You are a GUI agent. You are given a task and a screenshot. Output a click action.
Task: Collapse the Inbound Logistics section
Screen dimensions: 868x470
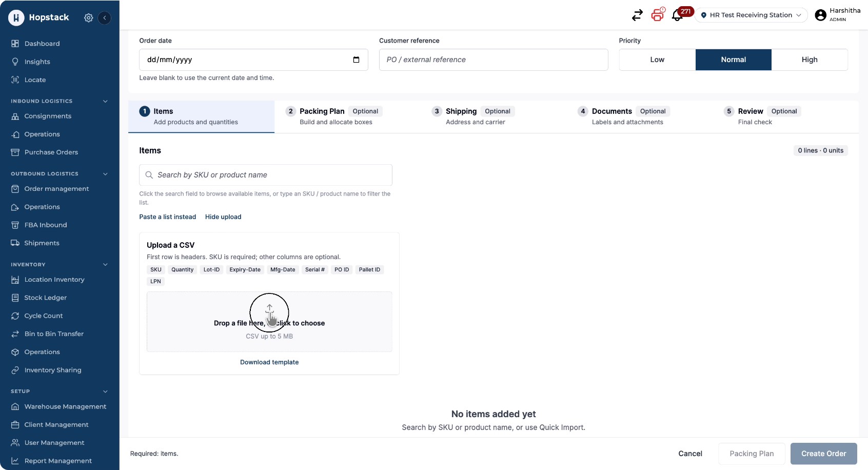105,101
